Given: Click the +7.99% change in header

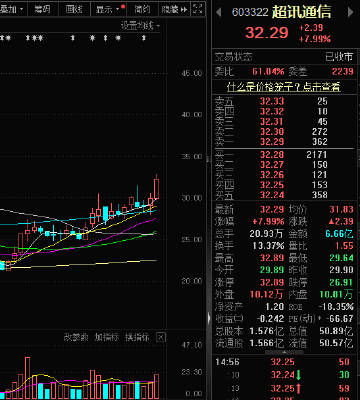Looking at the screenshot, I should click(x=315, y=39).
